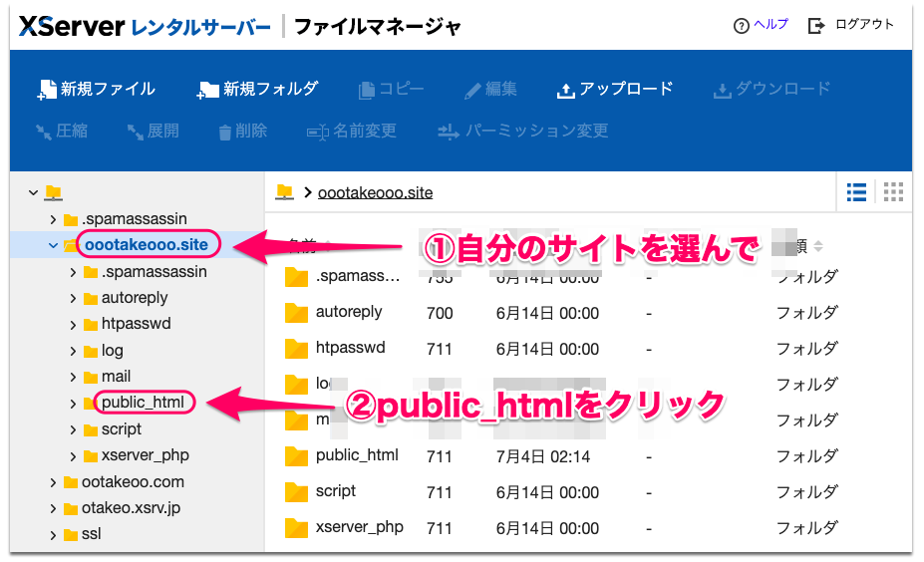Image resolution: width=924 pixels, height=562 pixels.
Task: Click the 700 permission value for autoreply
Action: click(440, 313)
